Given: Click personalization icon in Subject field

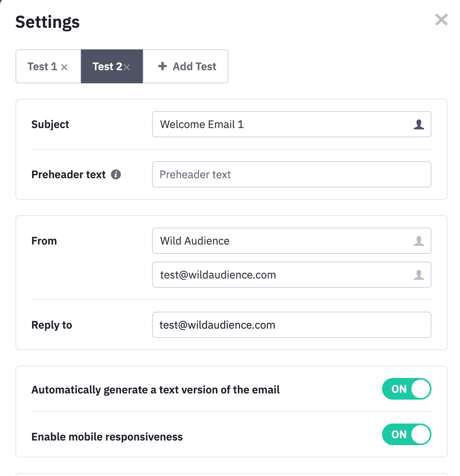Looking at the screenshot, I should pos(419,124).
